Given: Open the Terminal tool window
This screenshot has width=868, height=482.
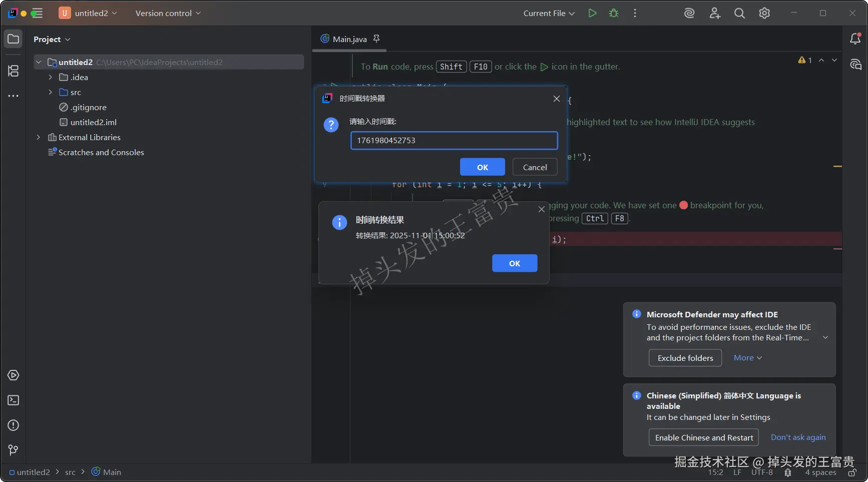Looking at the screenshot, I should pos(14,400).
